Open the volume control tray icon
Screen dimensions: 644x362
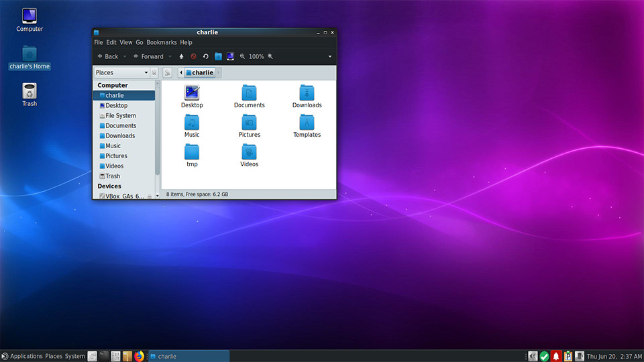pyautogui.click(x=533, y=356)
